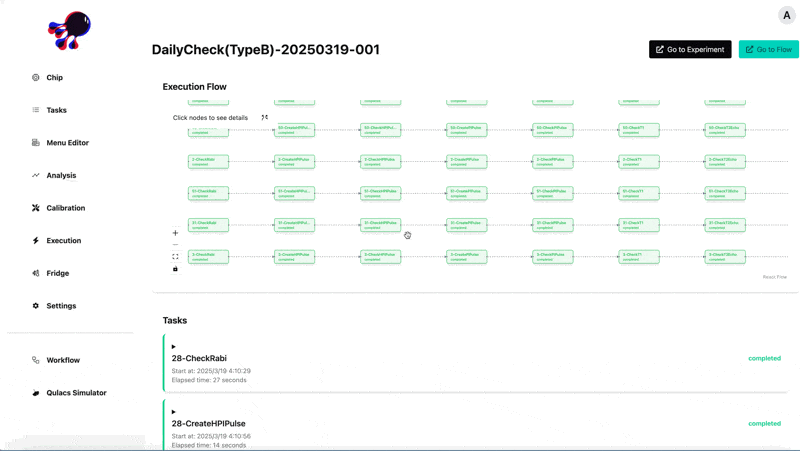Click the Calibration tools icon
The image size is (800, 451).
[36, 208]
